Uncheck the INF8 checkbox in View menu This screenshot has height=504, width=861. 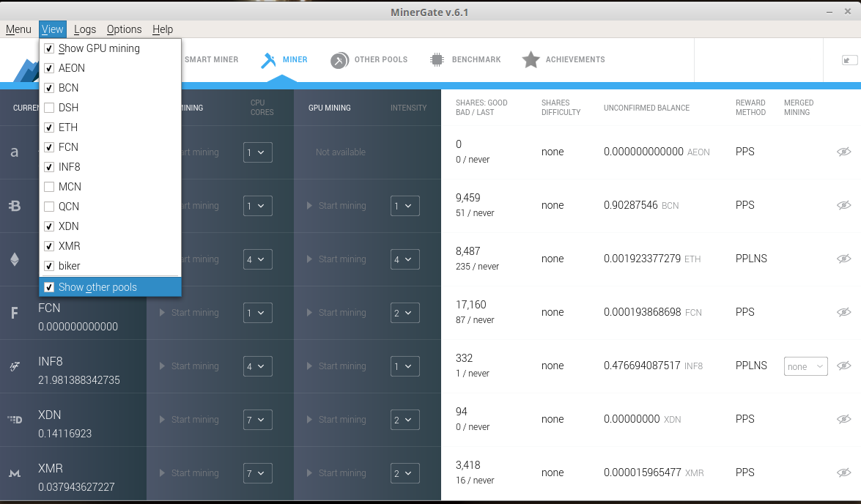(49, 167)
